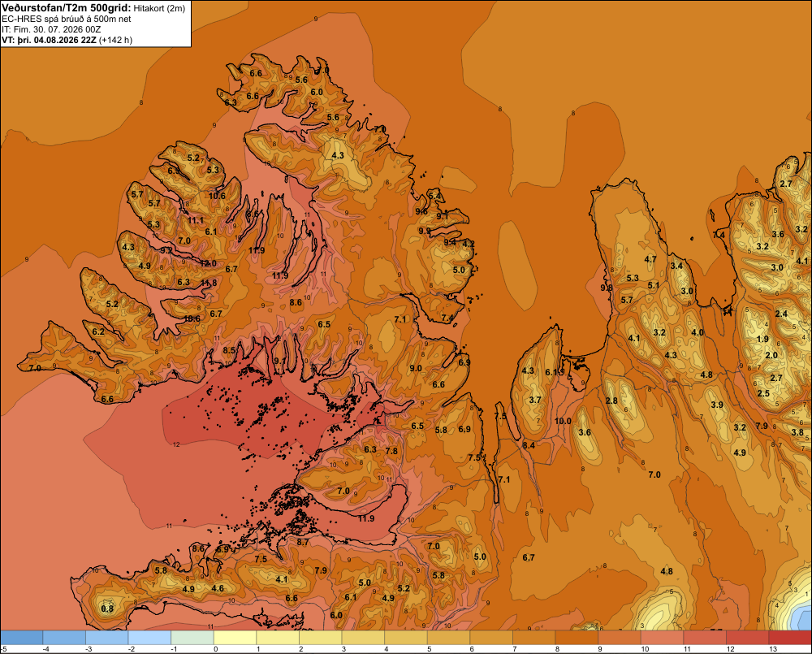Image resolution: width=812 pixels, height=654 pixels.
Task: Select the '6.2' temperature label
Action: [98, 331]
